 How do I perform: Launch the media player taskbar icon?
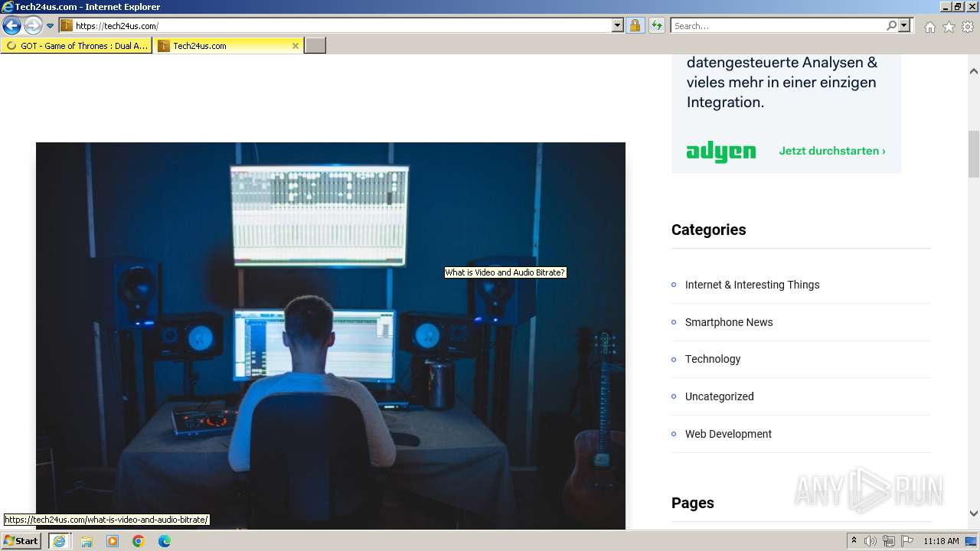(x=113, y=541)
